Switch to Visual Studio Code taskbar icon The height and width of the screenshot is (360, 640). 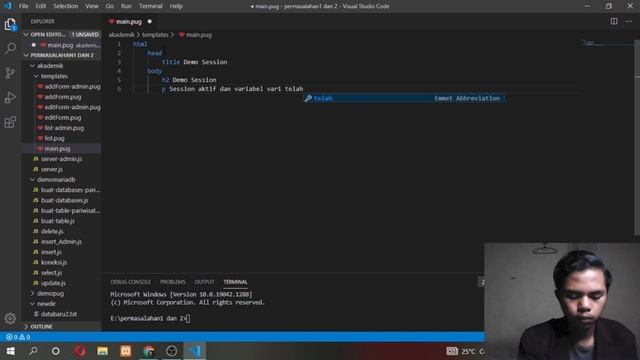click(x=195, y=351)
